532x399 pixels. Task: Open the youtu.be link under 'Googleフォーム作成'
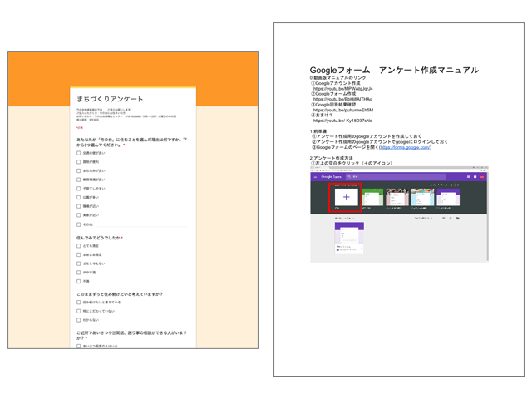click(342, 99)
